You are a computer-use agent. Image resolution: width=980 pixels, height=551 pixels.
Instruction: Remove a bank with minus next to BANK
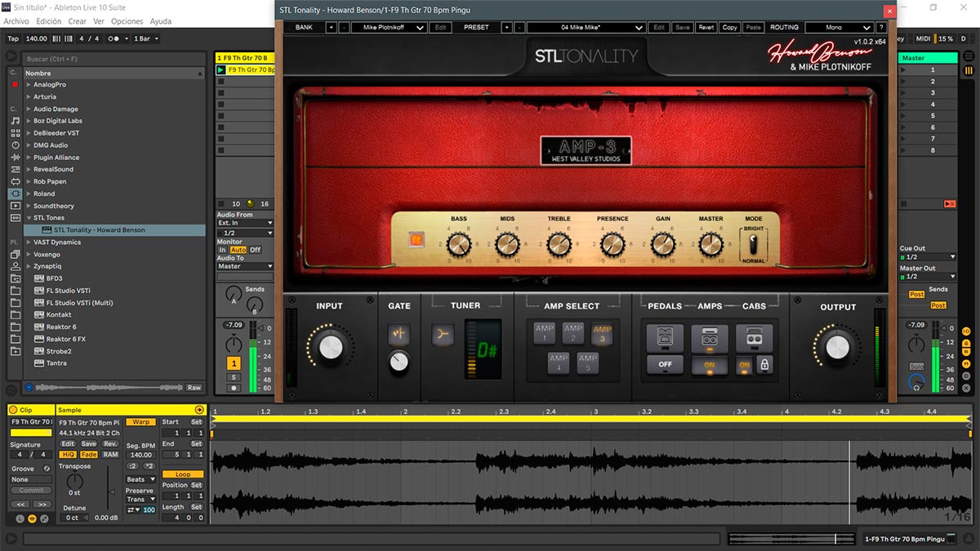tap(344, 27)
